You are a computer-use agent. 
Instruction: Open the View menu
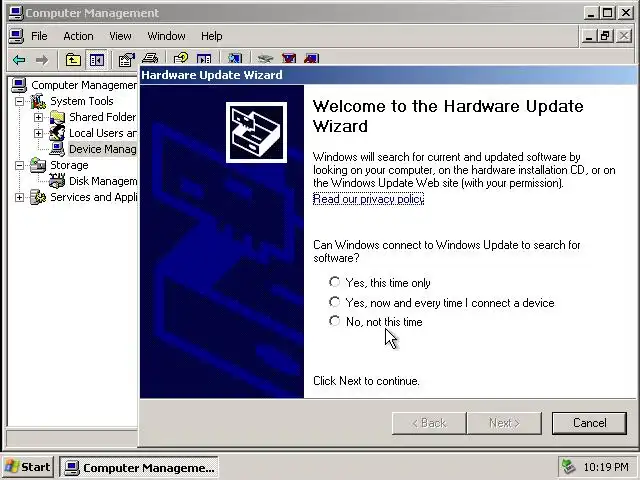point(120,36)
